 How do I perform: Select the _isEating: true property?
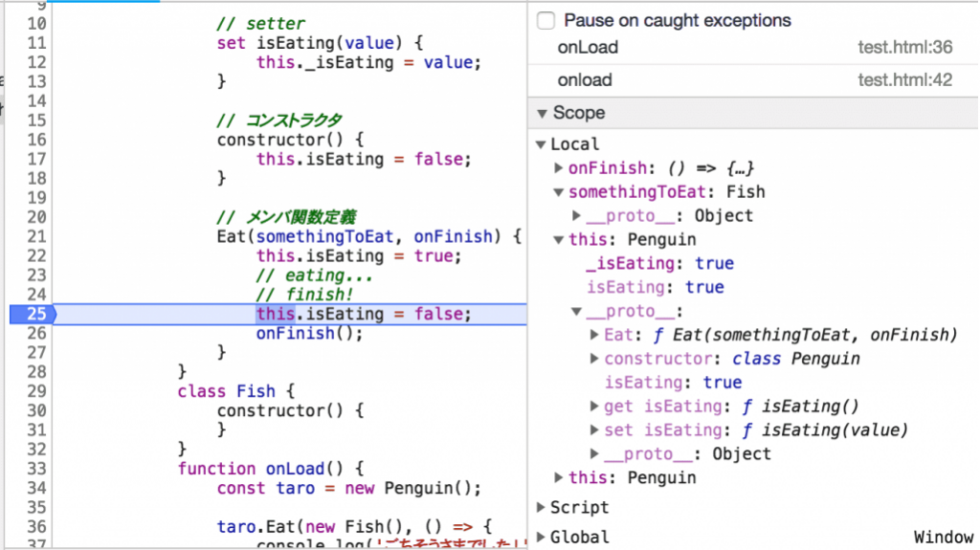pos(660,263)
